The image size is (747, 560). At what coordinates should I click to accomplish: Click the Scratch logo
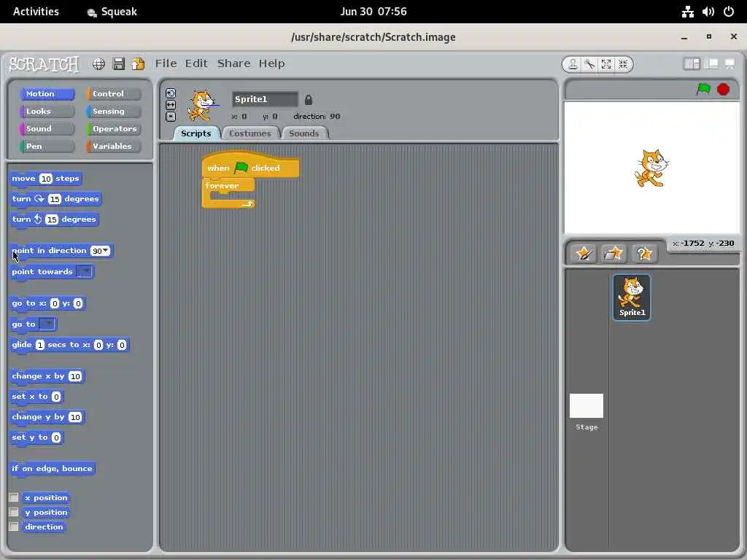[44, 64]
